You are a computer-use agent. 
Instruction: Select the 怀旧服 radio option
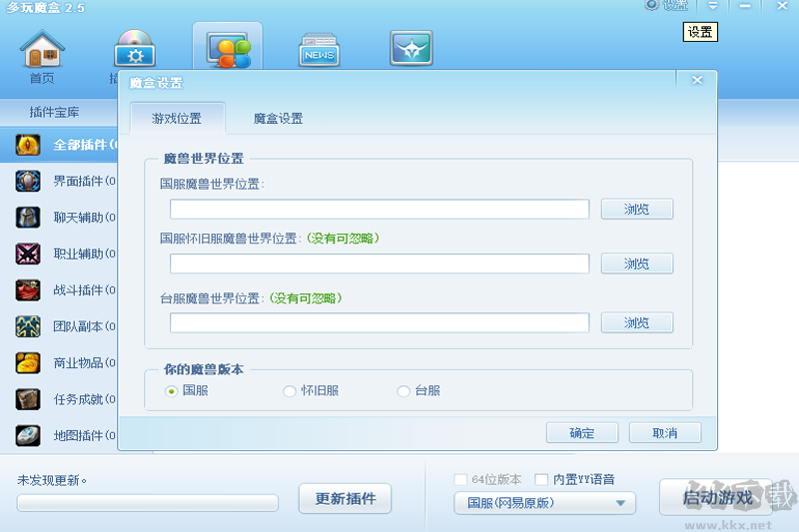click(290, 391)
